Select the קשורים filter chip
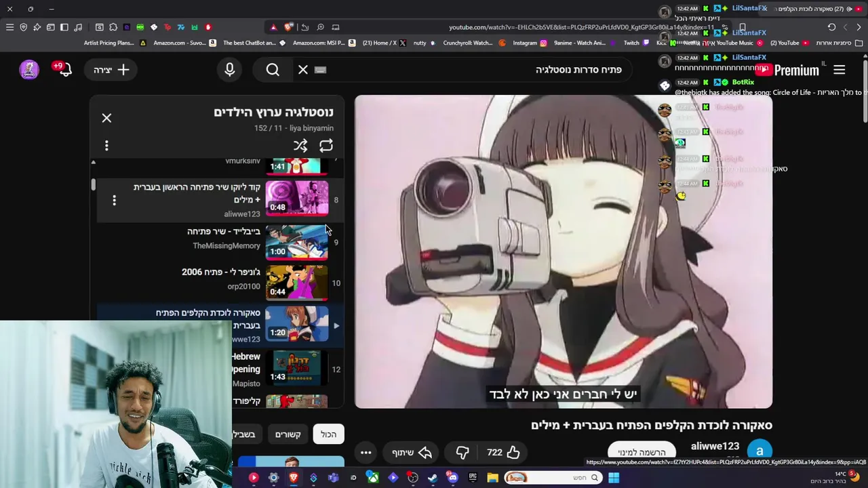Image resolution: width=868 pixels, height=488 pixels. click(288, 434)
